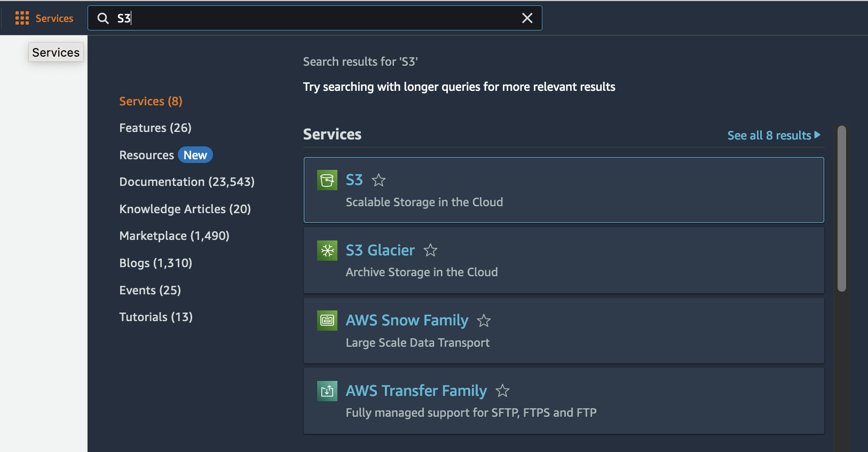Select Features (26) filter
The image size is (868, 452).
pyautogui.click(x=155, y=128)
